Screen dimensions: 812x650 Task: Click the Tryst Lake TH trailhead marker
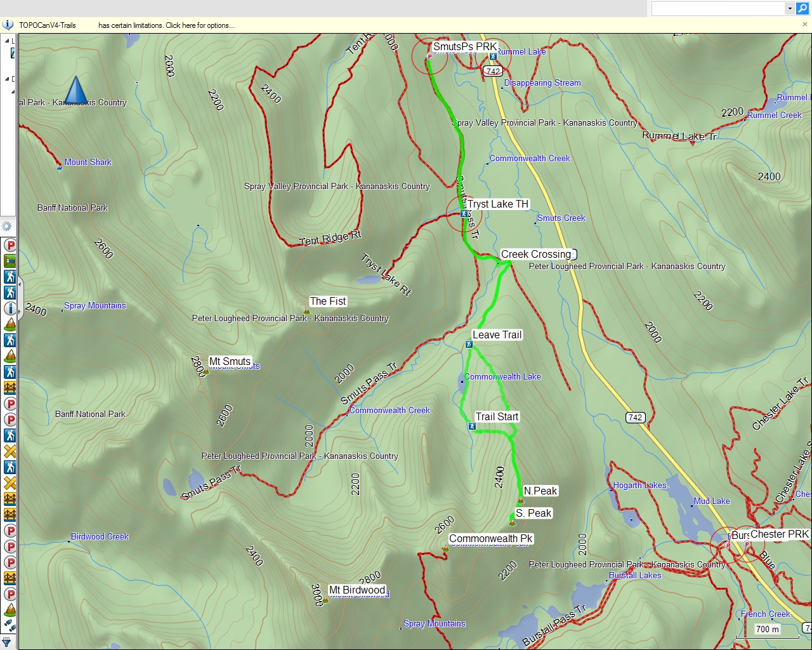tap(464, 214)
